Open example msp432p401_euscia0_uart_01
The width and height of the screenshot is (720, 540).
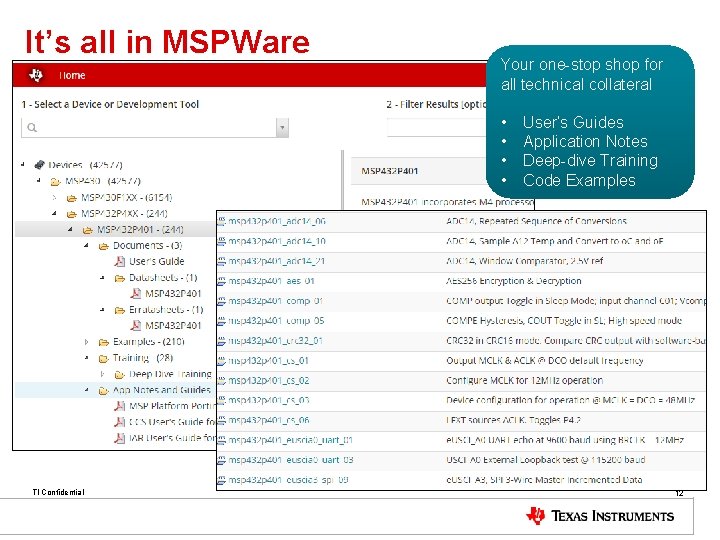(x=291, y=440)
